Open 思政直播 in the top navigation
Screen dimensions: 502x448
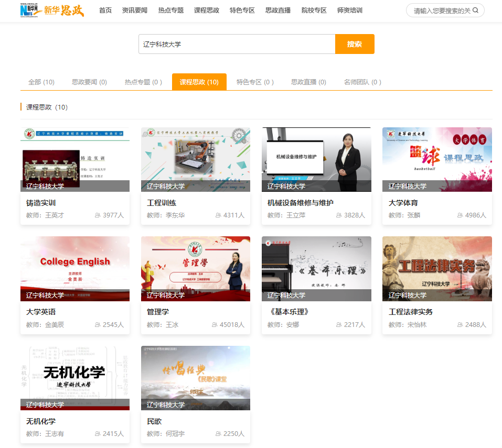(278, 10)
